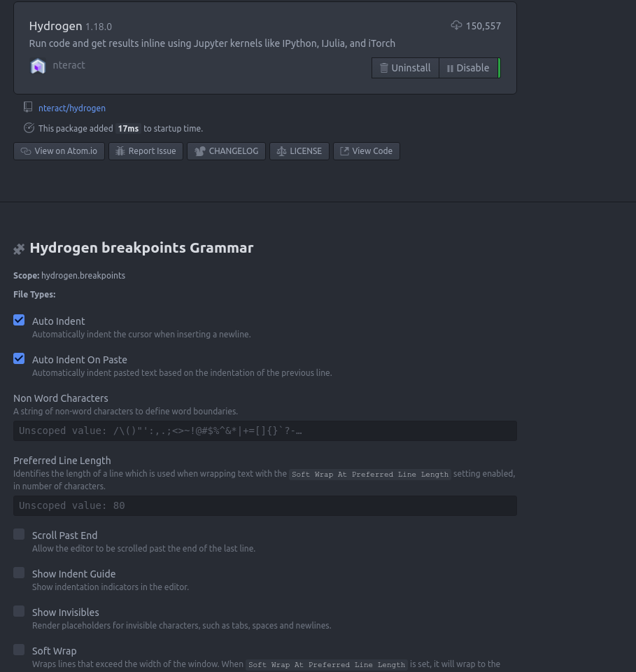Click the Preferred Line Length value field

coord(265,505)
